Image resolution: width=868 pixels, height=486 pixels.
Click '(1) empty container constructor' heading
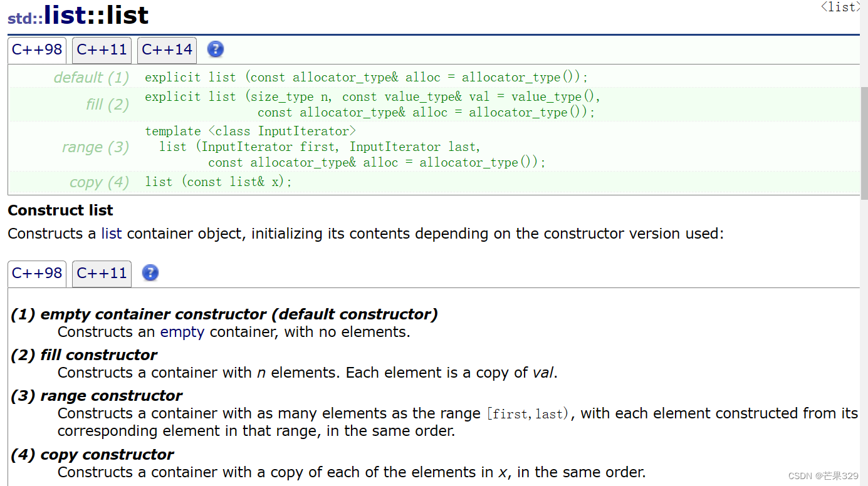click(224, 314)
